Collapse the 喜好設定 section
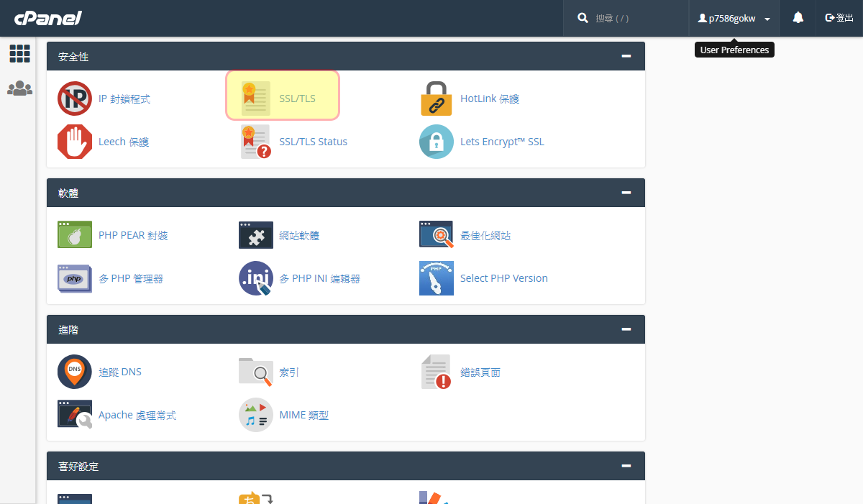Image resolution: width=863 pixels, height=504 pixels. coord(626,466)
